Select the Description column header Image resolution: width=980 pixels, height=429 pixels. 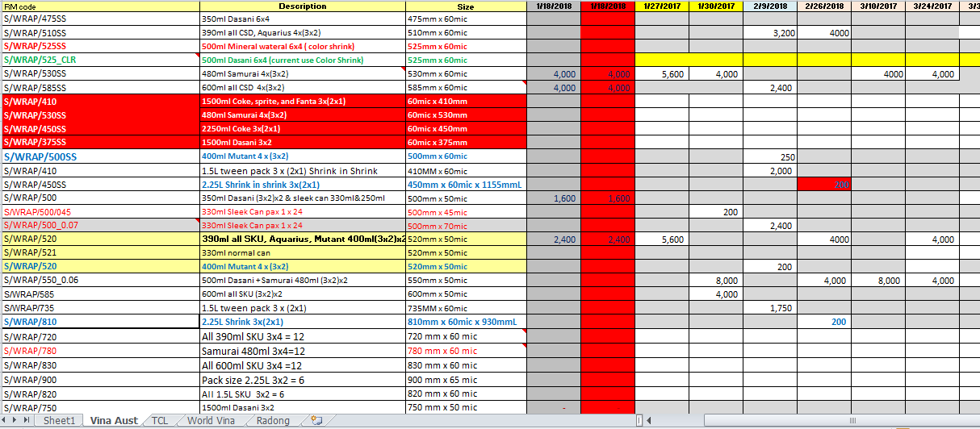coord(303,6)
